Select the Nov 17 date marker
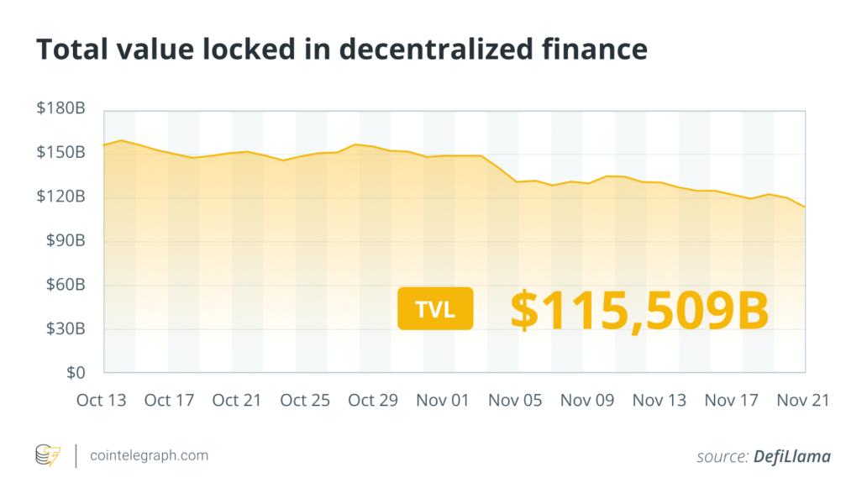 point(731,400)
